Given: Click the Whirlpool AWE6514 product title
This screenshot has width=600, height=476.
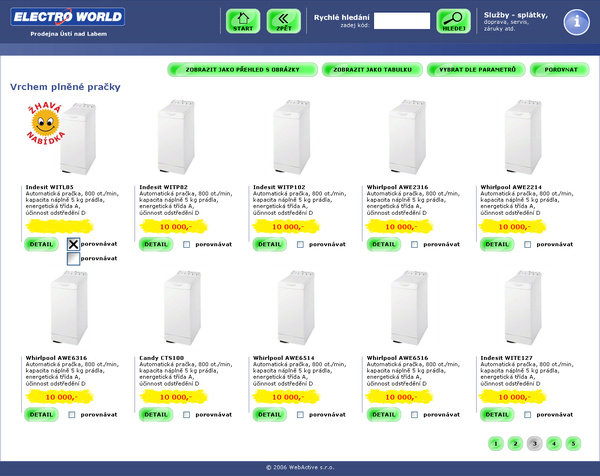Looking at the screenshot, I should 284,358.
